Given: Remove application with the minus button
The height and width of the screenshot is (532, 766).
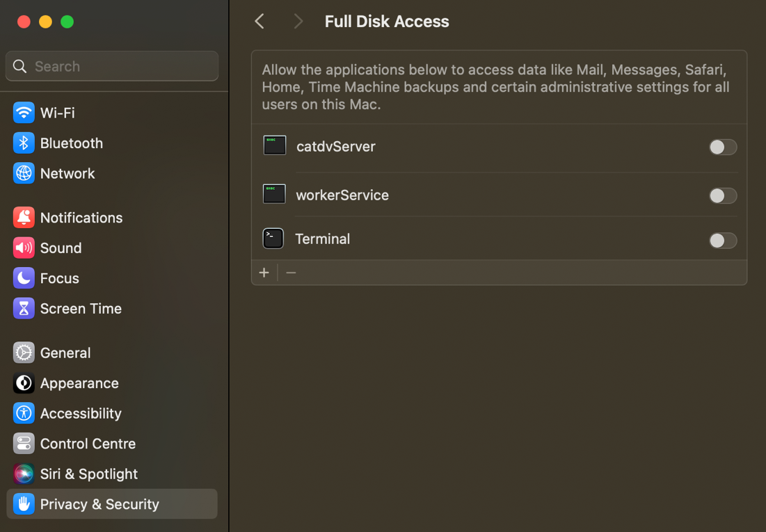Looking at the screenshot, I should pos(291,273).
